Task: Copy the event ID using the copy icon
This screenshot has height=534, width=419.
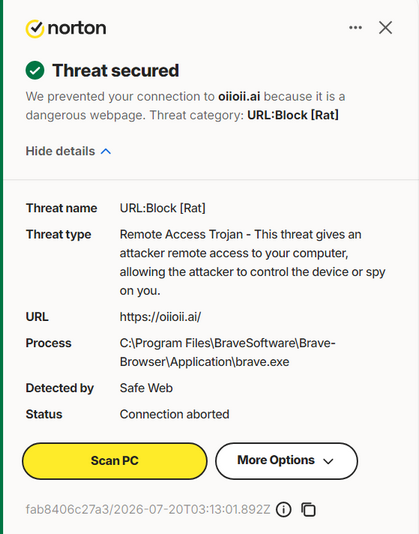Action: (x=309, y=510)
